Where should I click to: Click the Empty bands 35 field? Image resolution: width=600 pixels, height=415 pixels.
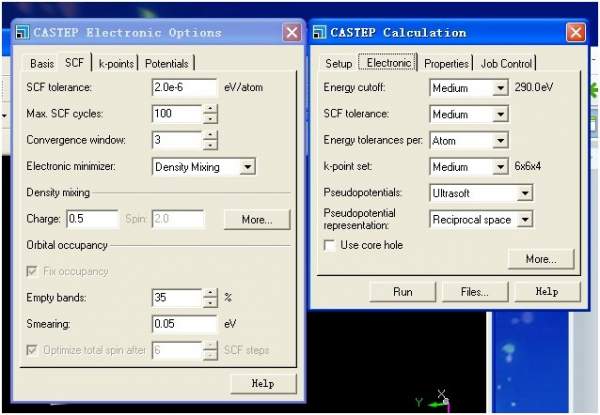point(177,298)
